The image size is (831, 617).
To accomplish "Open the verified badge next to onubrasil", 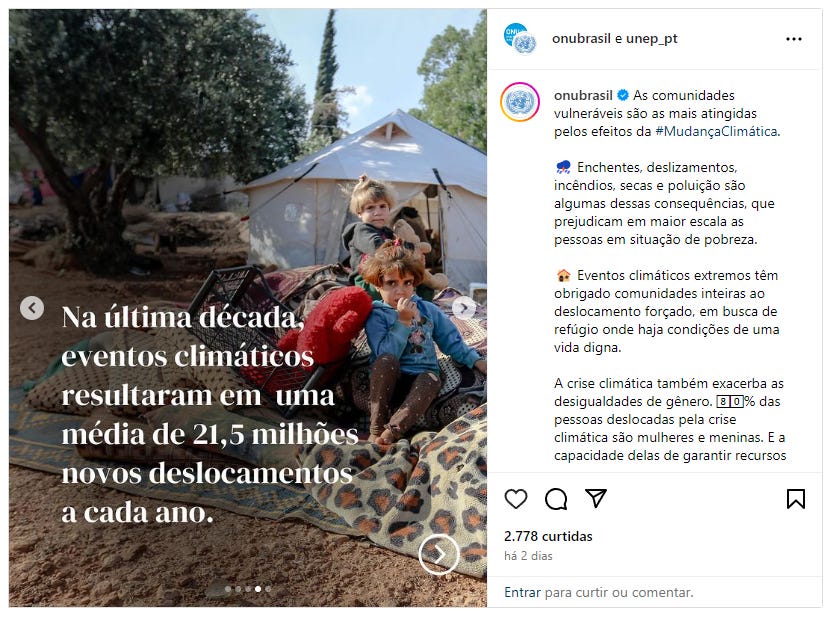I will click(623, 95).
